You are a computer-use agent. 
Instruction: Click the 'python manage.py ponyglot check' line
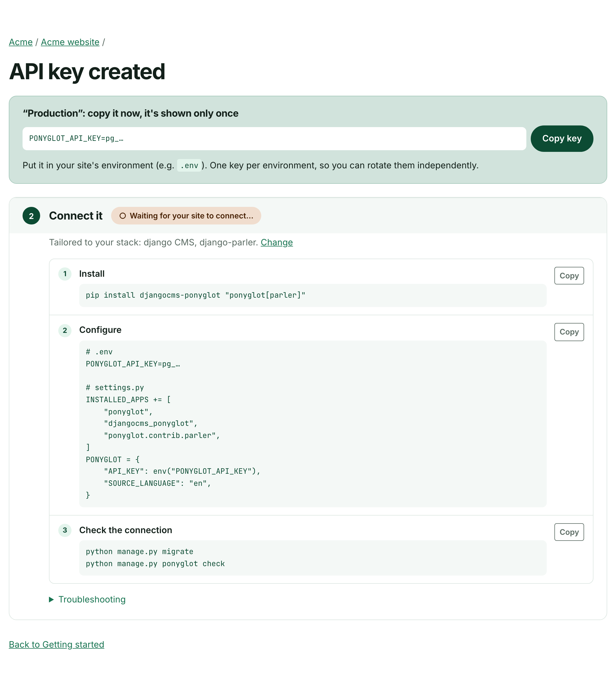click(155, 564)
